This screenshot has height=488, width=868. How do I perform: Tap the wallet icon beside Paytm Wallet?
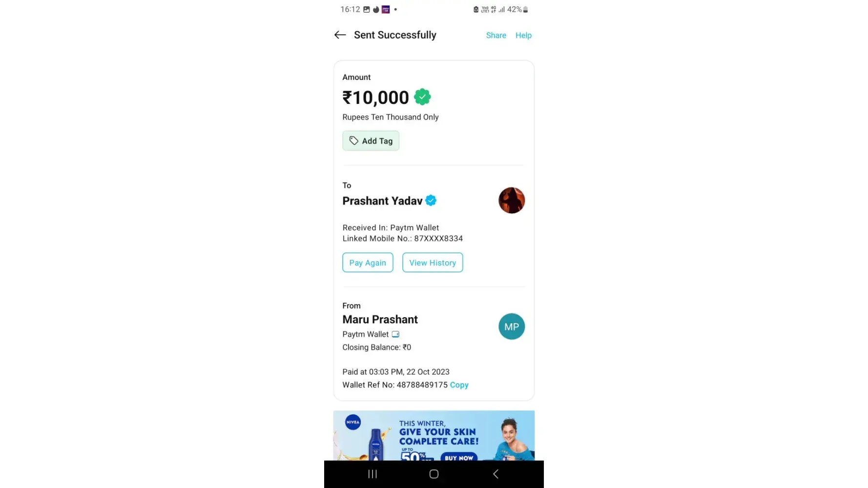[395, 334]
